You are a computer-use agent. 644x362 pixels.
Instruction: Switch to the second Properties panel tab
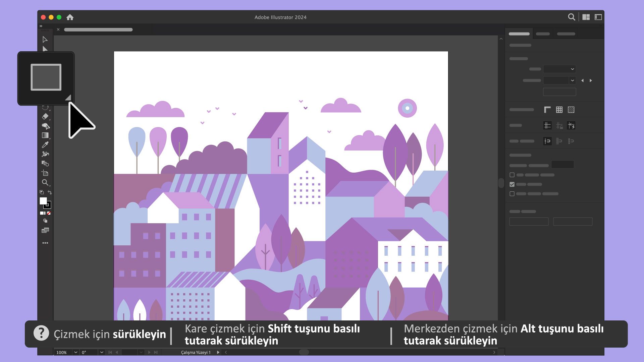click(543, 34)
